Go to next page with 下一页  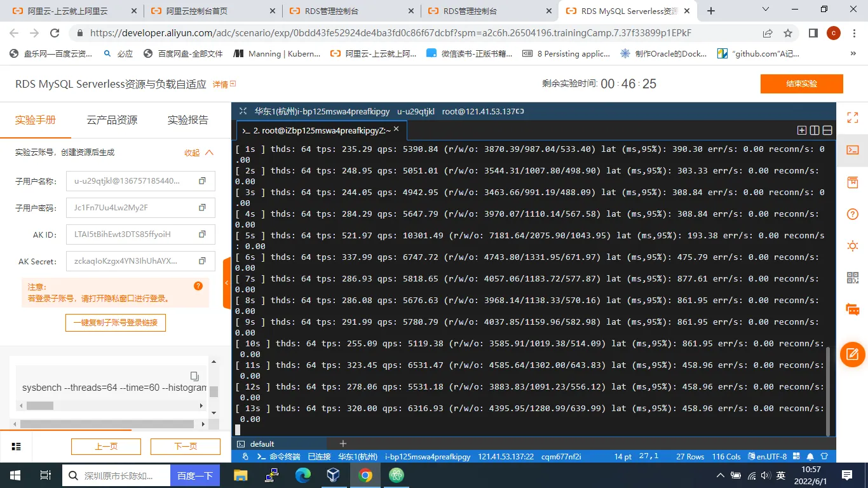[186, 447]
